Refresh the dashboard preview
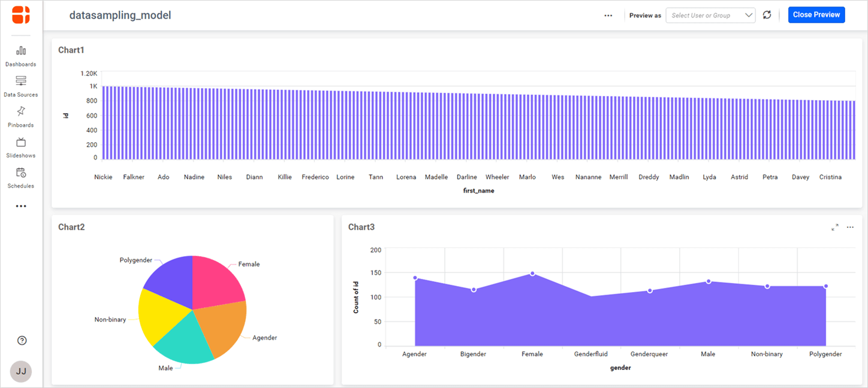868x388 pixels. 767,15
